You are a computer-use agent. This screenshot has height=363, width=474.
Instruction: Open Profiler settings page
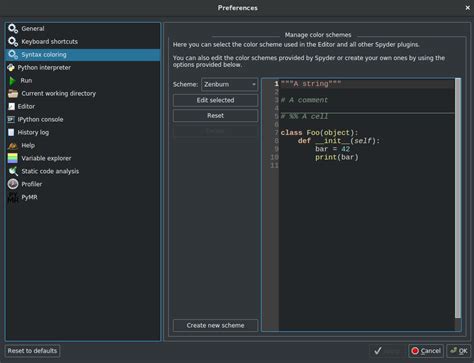[x=83, y=184]
